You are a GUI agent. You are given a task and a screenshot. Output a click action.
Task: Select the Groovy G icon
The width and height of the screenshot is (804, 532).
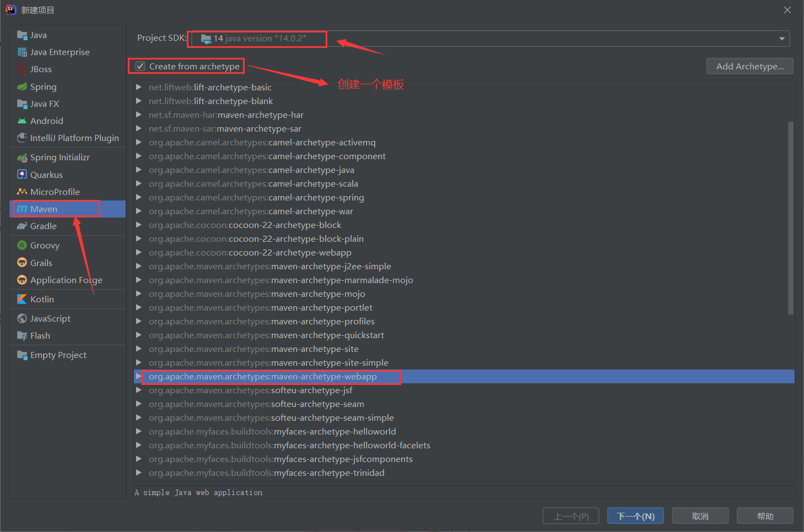(x=22, y=246)
